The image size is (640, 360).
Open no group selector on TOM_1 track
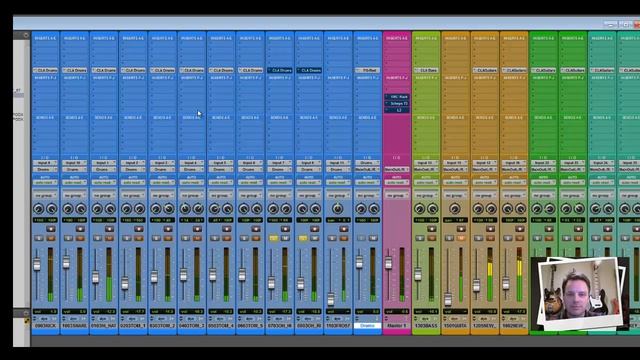pos(133,196)
